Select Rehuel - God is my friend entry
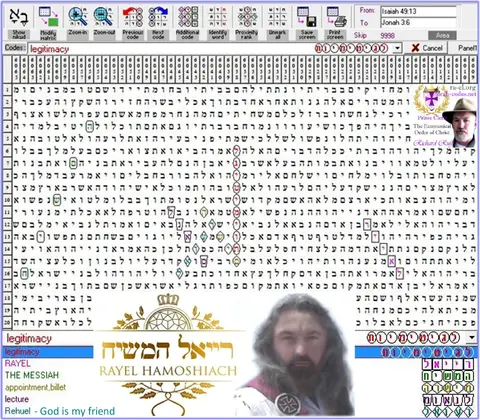Viewport: 480px width, 420px height. click(60, 411)
